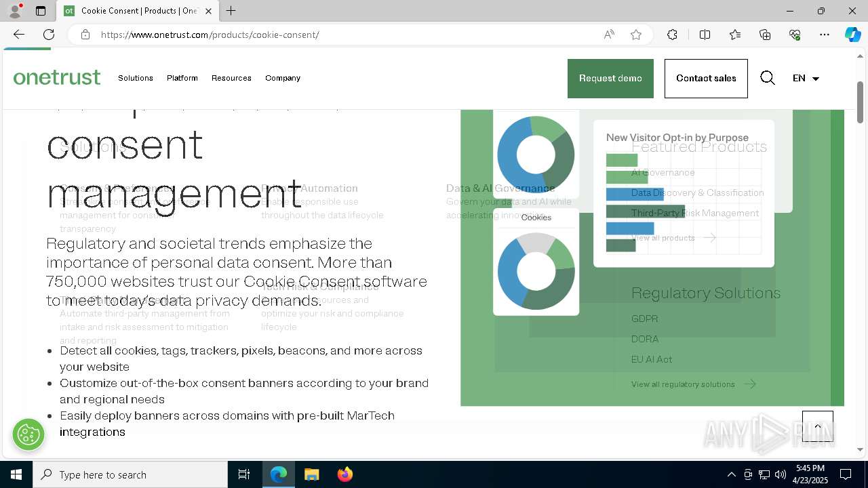The width and height of the screenshot is (868, 488).
Task: Click the back-to-top arrow button
Action: (818, 426)
